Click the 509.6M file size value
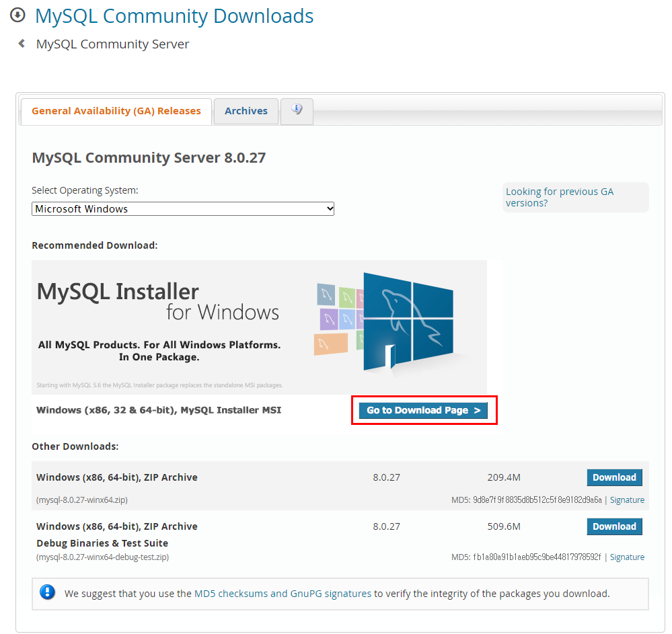Image resolution: width=672 pixels, height=634 pixels. [504, 526]
